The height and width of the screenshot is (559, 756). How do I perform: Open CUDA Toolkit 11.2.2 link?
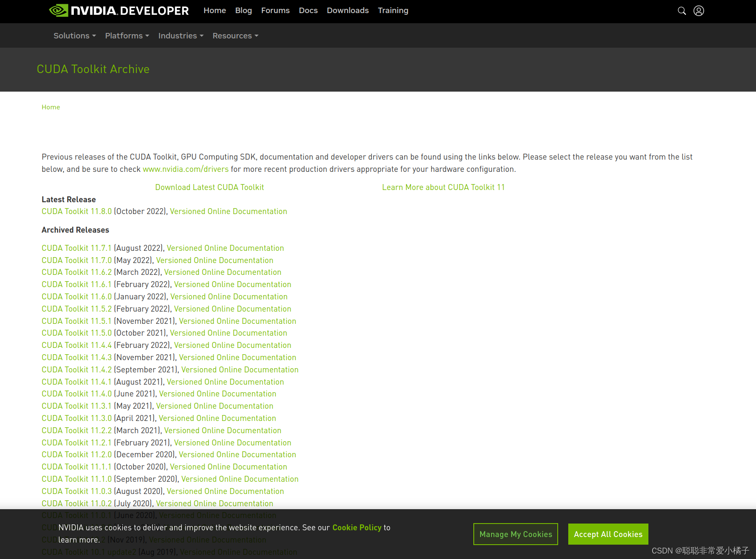pos(77,430)
